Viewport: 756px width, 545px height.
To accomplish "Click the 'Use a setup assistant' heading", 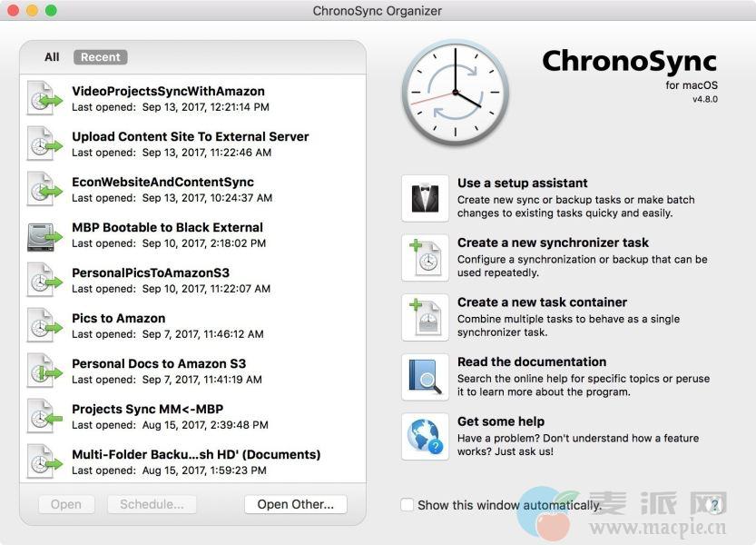I will (522, 183).
